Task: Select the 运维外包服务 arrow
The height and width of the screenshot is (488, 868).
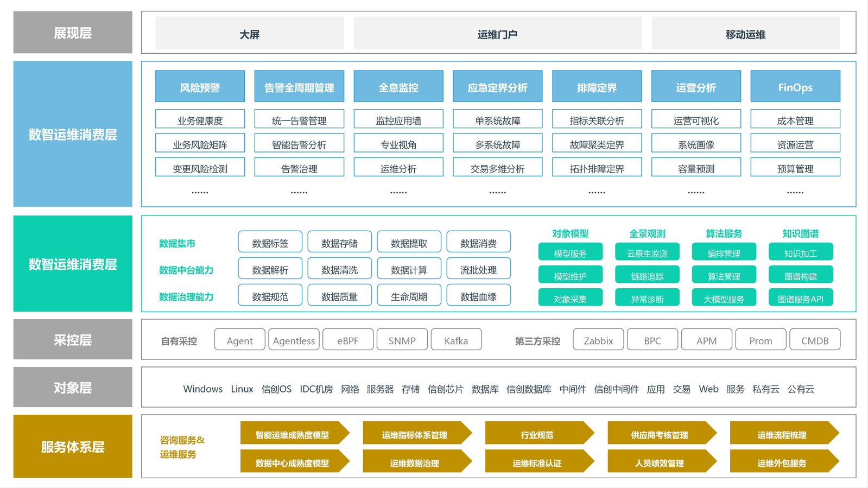Action: click(784, 461)
